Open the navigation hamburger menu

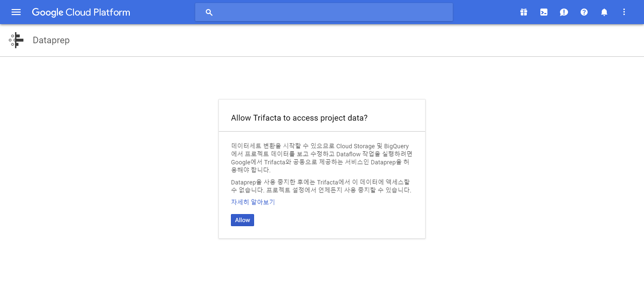click(16, 12)
